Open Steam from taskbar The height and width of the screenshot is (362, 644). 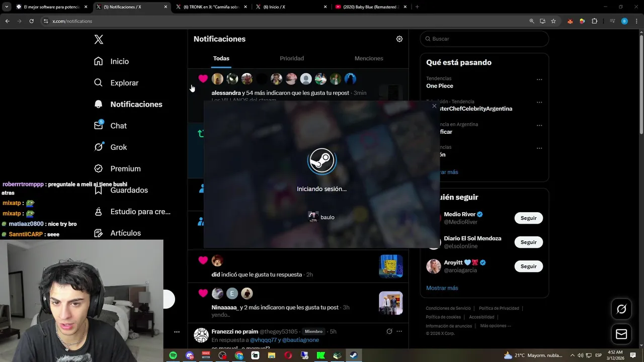[354, 355]
